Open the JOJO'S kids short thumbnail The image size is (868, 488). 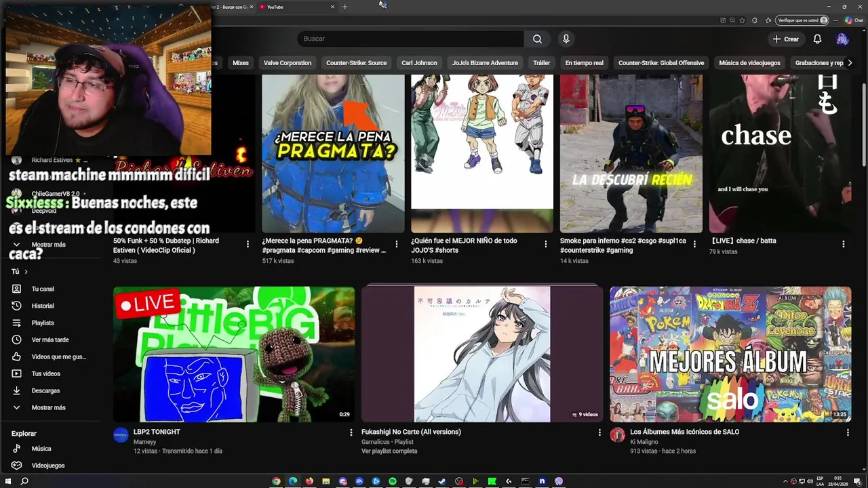click(482, 153)
